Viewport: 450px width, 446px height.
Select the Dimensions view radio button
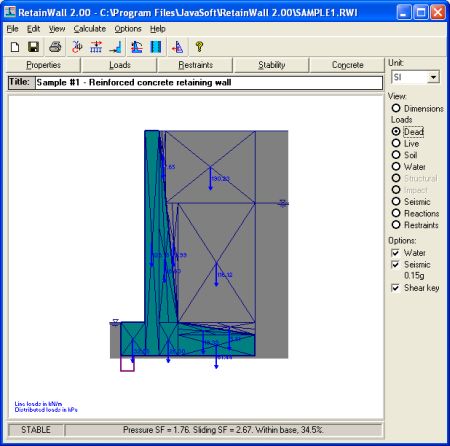[396, 108]
